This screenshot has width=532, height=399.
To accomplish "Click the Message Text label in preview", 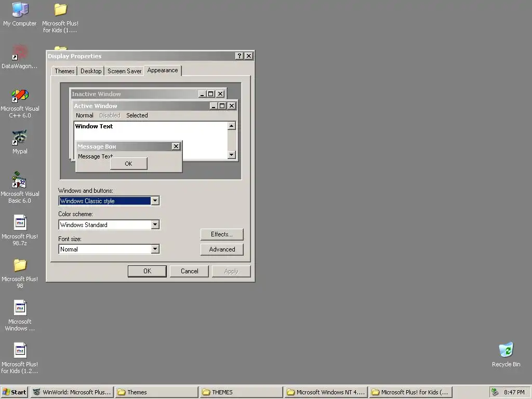I will 96,156.
